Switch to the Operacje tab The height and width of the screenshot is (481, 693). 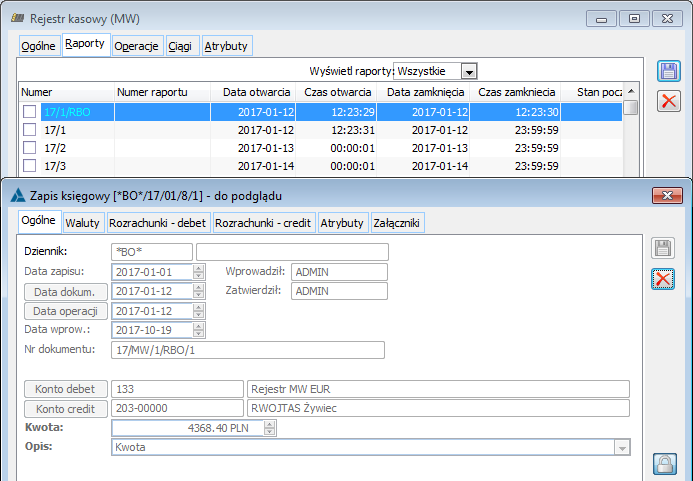[137, 46]
